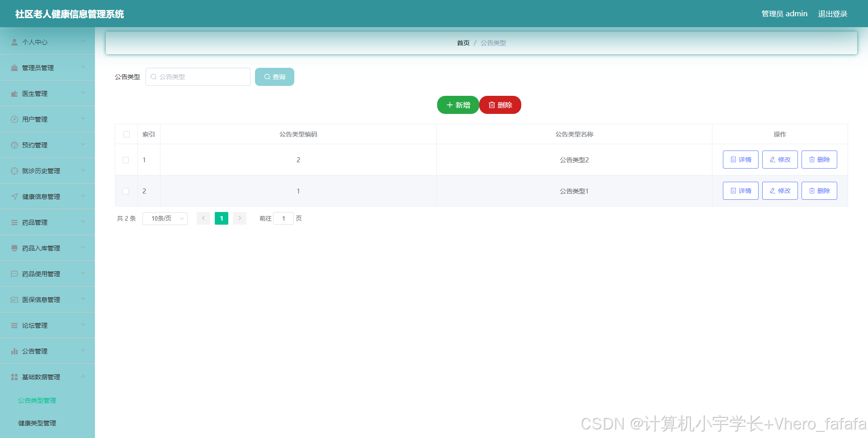
Task: Click the 用户管理 sidebar icon
Action: click(14, 119)
